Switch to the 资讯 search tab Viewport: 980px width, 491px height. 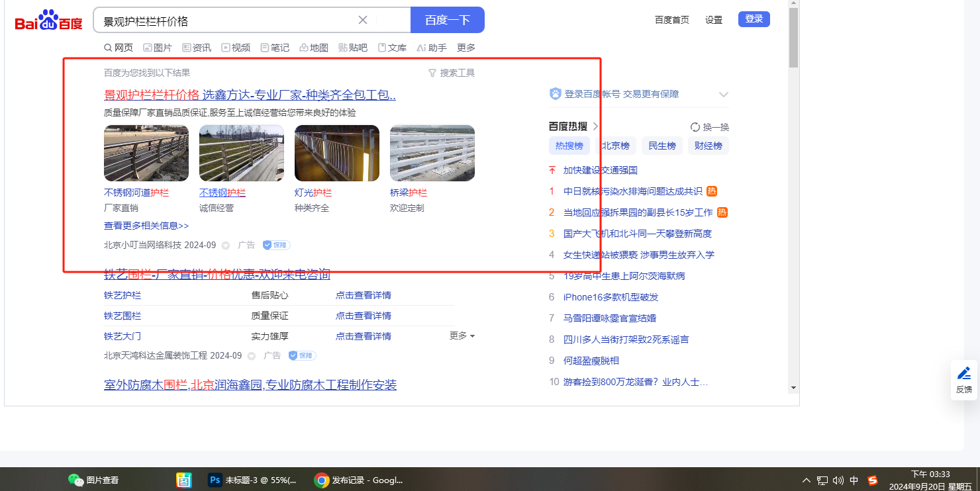(197, 48)
